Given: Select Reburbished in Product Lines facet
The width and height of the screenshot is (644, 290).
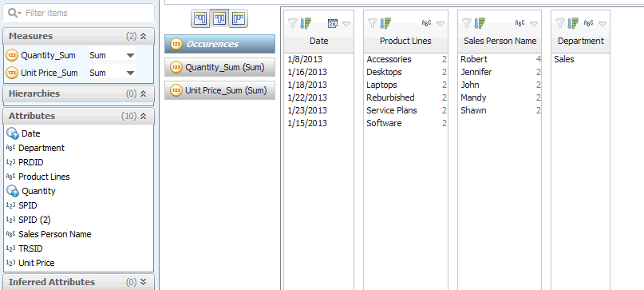Looking at the screenshot, I should tap(390, 97).
